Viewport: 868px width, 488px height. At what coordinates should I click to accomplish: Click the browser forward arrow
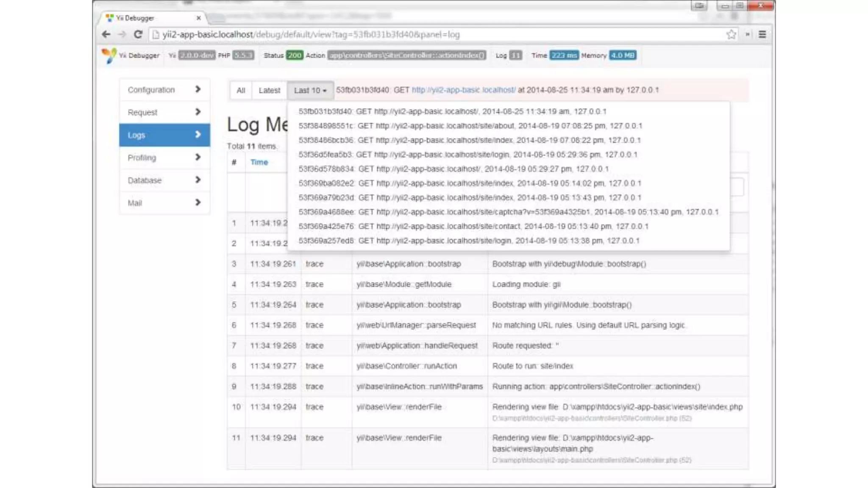pyautogui.click(x=122, y=34)
